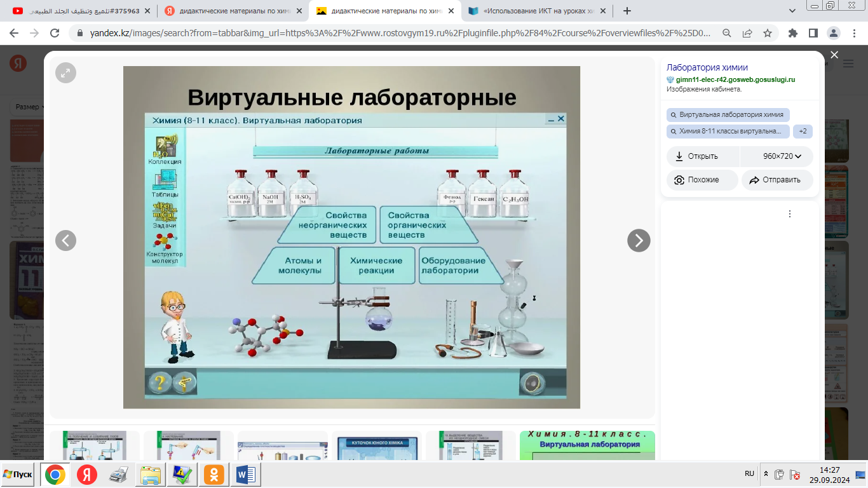Open the 960×720 image size dropdown
This screenshot has height=488, width=868.
(x=776, y=156)
